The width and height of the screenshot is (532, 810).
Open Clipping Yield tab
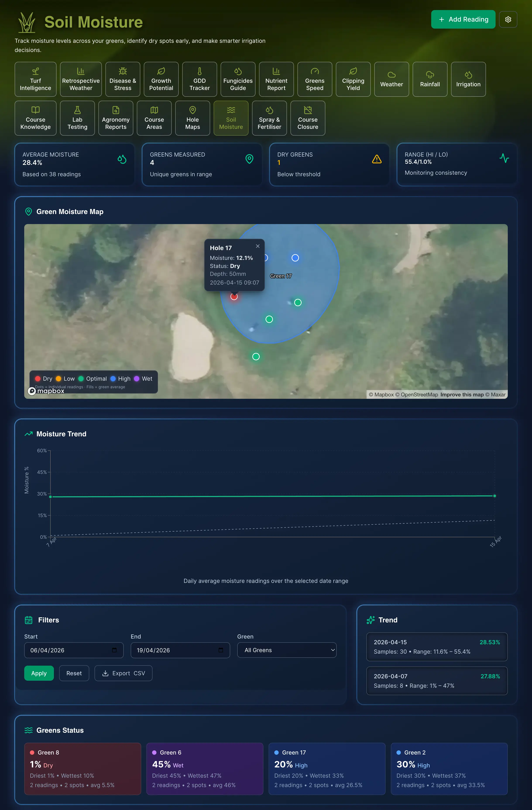[x=354, y=79]
